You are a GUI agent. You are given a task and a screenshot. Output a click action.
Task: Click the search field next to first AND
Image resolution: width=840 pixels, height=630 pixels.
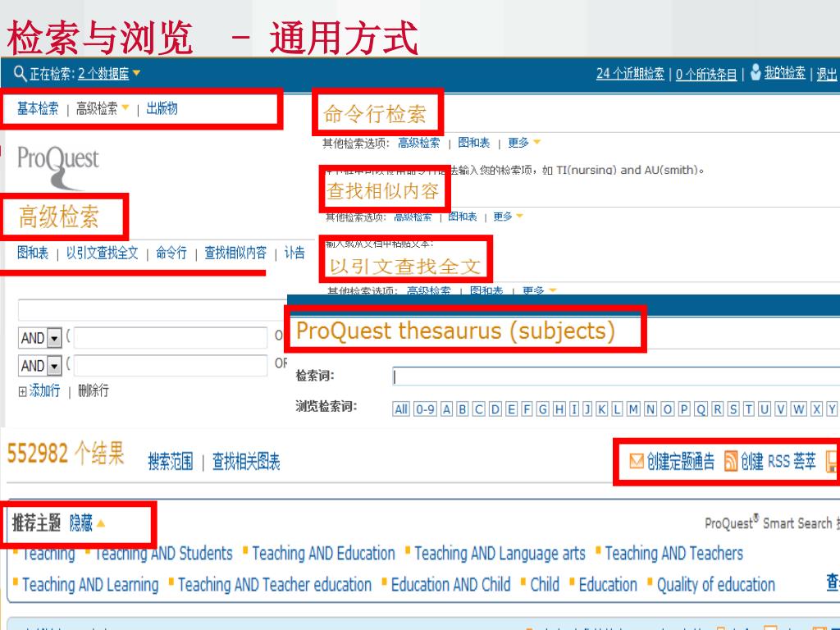click(x=171, y=338)
